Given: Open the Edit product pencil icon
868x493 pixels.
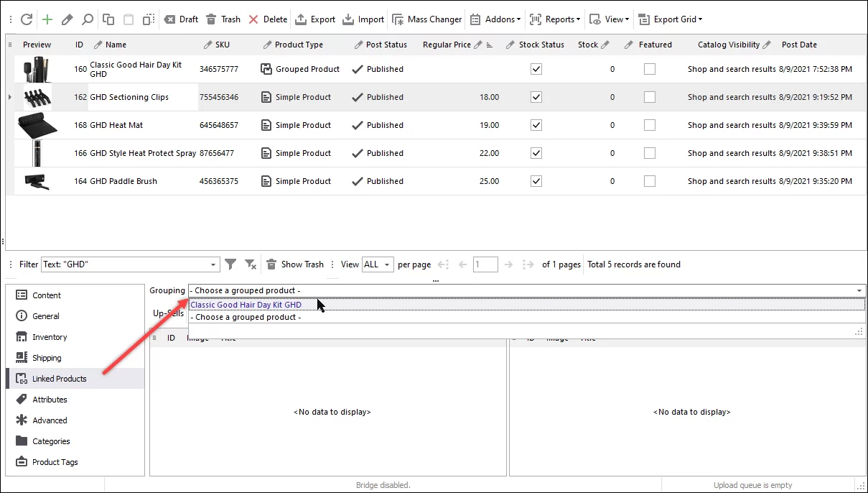Looking at the screenshot, I should [67, 19].
